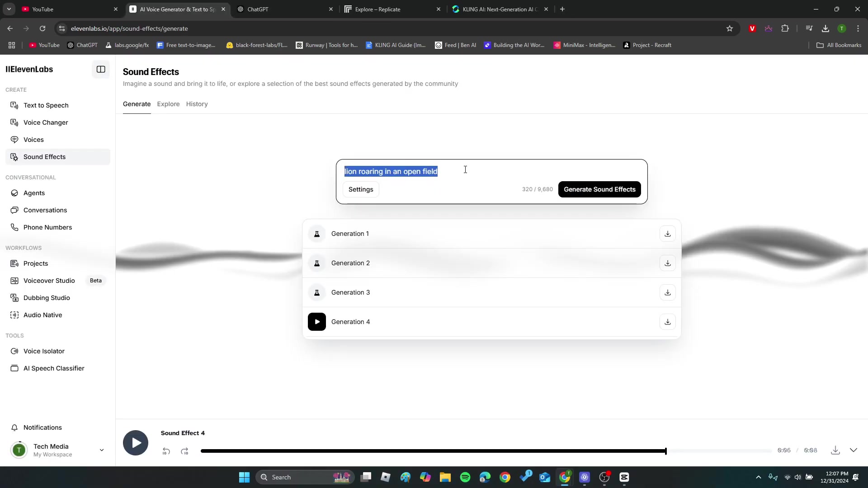This screenshot has width=868, height=488.
Task: Click taskbar Search box
Action: click(x=305, y=477)
